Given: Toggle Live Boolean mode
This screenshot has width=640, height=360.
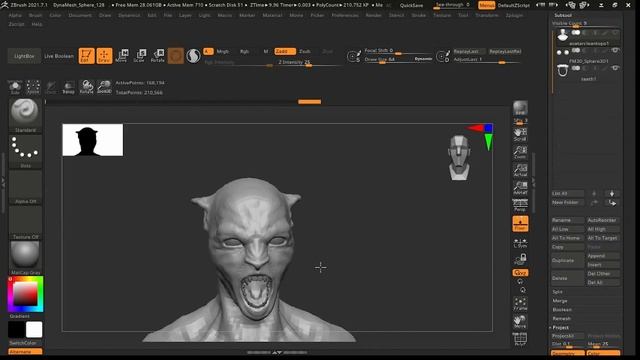Looking at the screenshot, I should (x=59, y=56).
